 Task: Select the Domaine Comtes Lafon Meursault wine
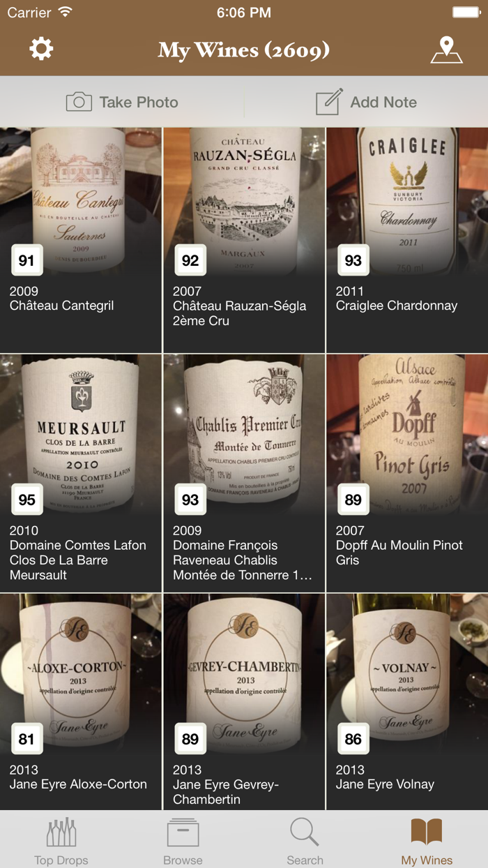coord(81,447)
